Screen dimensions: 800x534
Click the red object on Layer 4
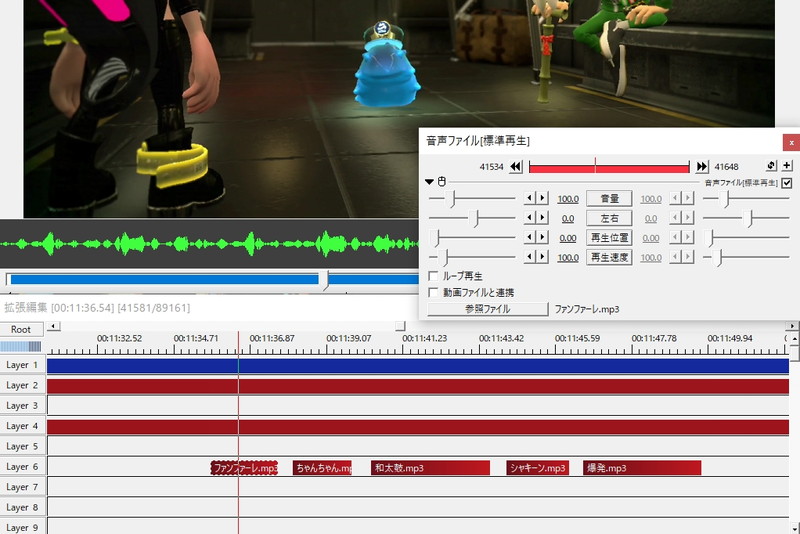coord(418,427)
